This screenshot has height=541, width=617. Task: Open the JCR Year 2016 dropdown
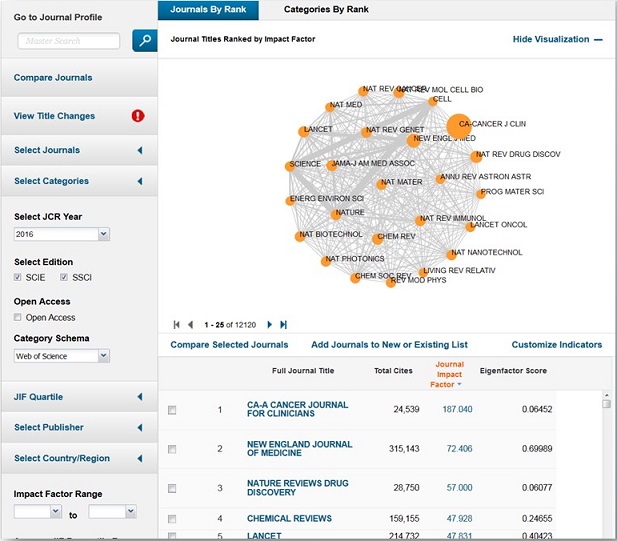pyautogui.click(x=61, y=234)
